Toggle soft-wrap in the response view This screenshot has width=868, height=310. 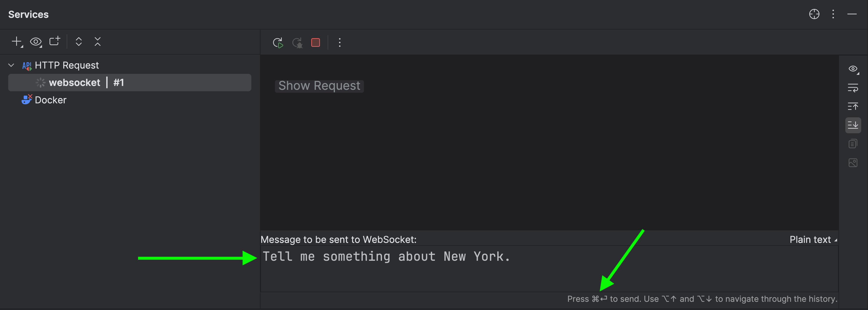pyautogui.click(x=853, y=88)
